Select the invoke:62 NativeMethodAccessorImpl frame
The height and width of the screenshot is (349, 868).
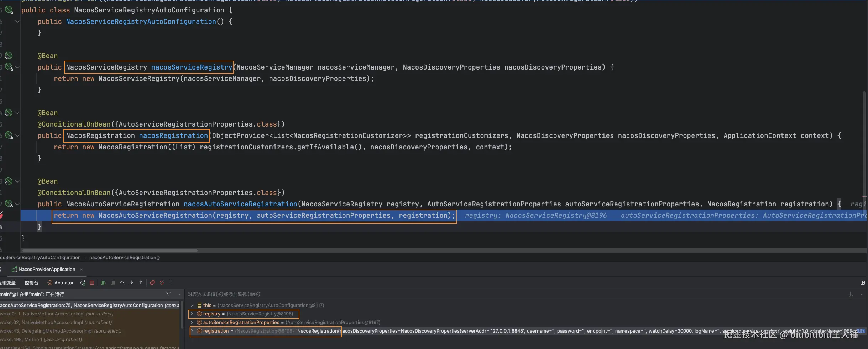coord(90,322)
